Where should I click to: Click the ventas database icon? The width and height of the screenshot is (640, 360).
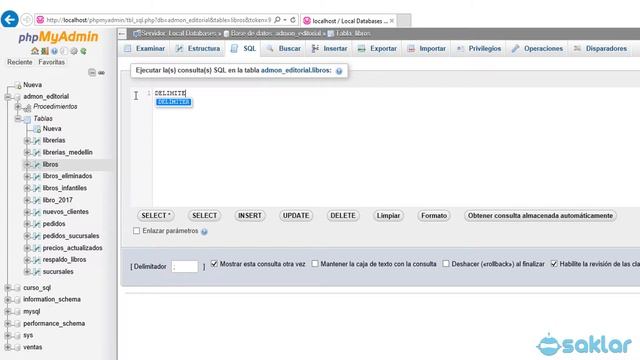(x=17, y=347)
